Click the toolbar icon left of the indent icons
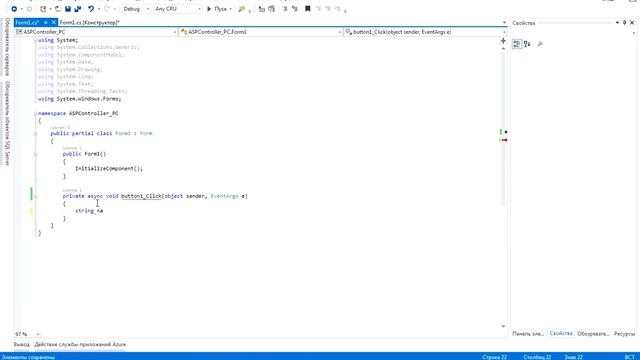Viewport: 640px width, 360px height. (x=271, y=9)
